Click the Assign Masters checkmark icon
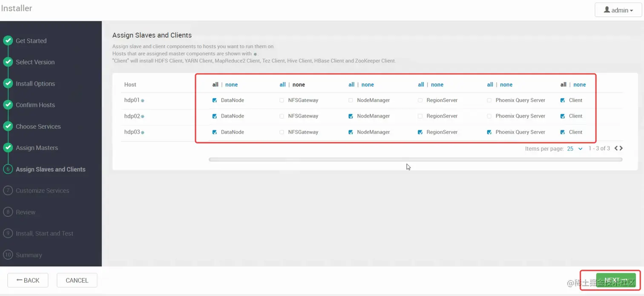 click(8, 148)
